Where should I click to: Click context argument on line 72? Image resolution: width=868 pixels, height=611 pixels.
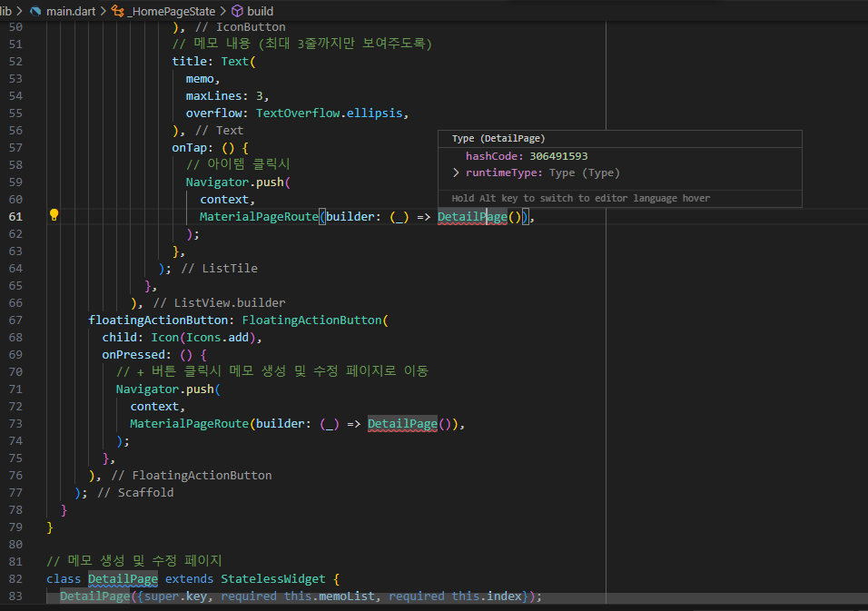pyautogui.click(x=154, y=406)
